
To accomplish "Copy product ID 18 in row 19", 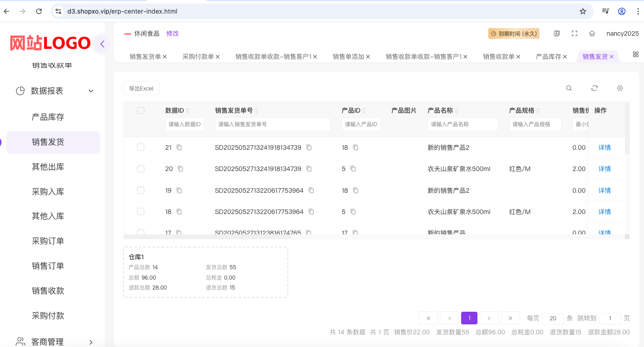I will (x=356, y=190).
